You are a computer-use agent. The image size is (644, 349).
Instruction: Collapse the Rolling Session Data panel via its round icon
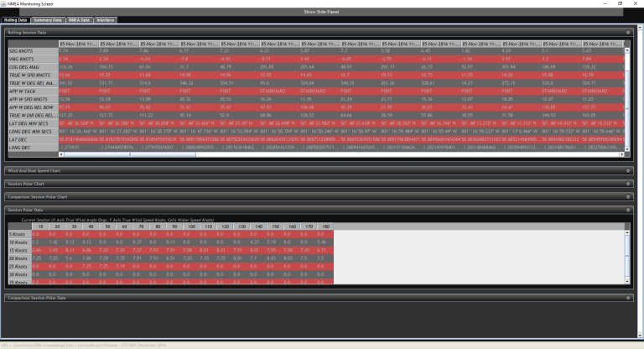click(x=628, y=32)
